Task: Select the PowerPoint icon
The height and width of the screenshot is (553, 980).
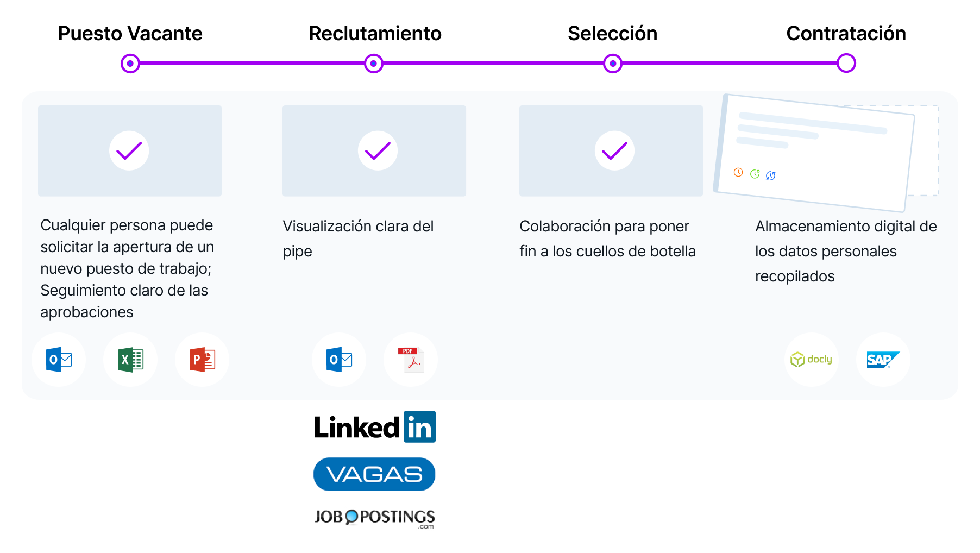Action: (x=202, y=360)
